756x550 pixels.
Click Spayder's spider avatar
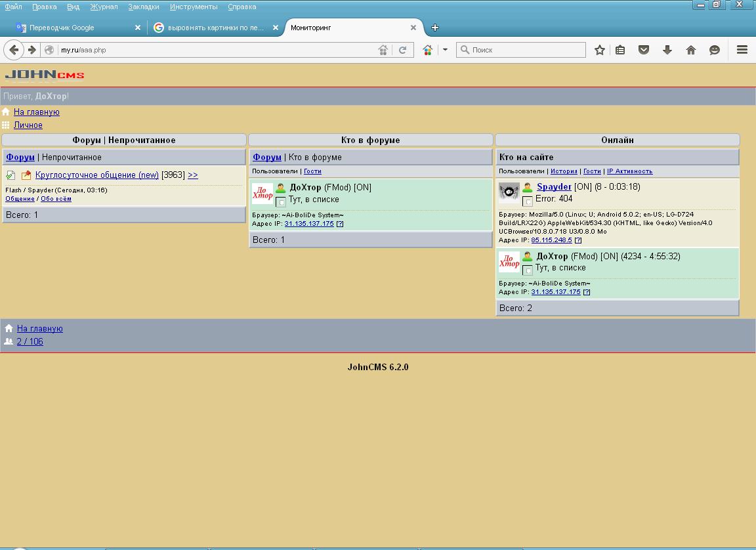[509, 192]
